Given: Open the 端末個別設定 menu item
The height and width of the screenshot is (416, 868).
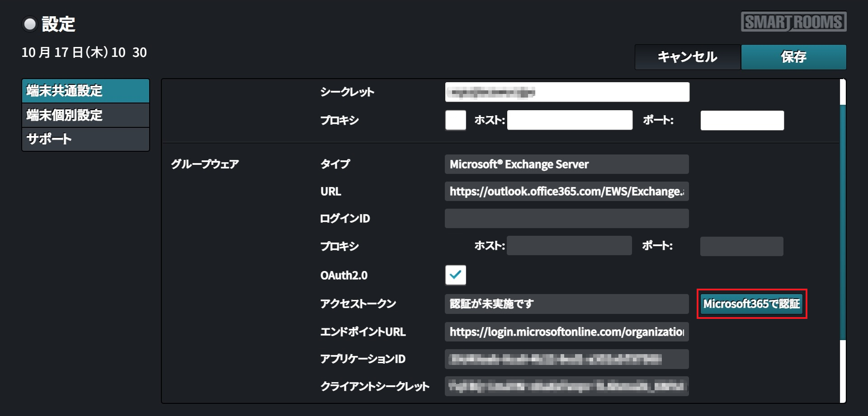Looking at the screenshot, I should (85, 115).
